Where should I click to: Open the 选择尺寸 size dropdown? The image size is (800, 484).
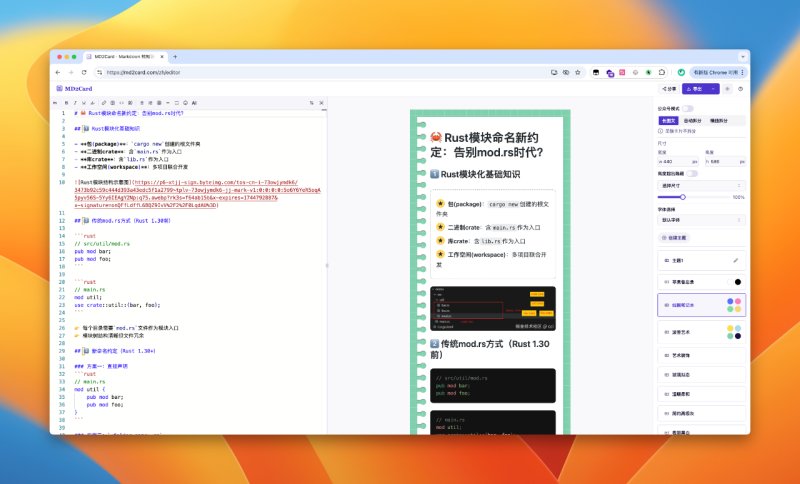[701, 186]
